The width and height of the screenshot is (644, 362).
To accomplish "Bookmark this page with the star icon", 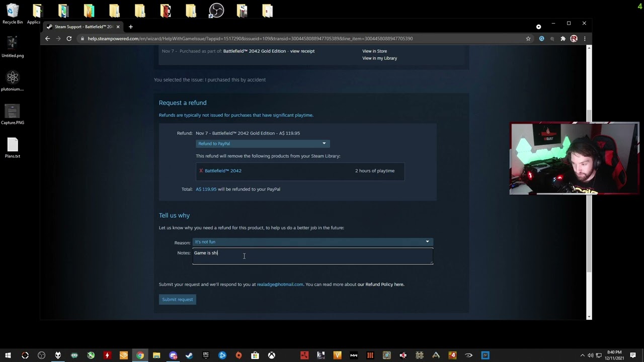I will (x=528, y=39).
